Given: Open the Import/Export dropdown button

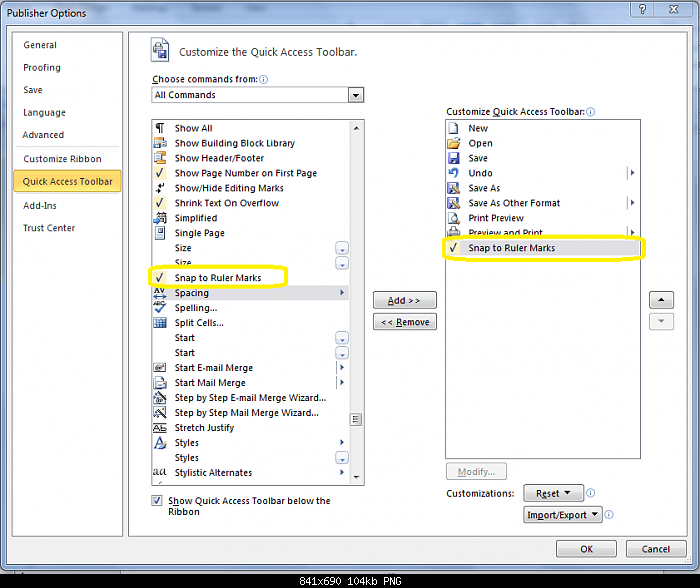Looking at the screenshot, I should pyautogui.click(x=562, y=515).
